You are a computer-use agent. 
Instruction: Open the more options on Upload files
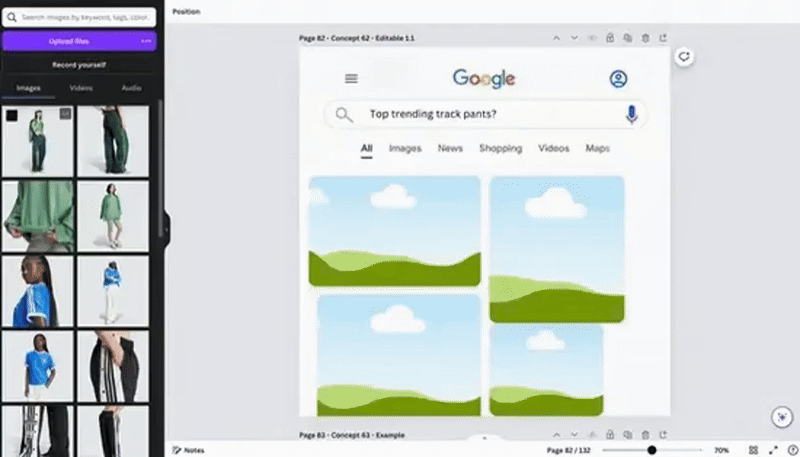click(x=146, y=41)
